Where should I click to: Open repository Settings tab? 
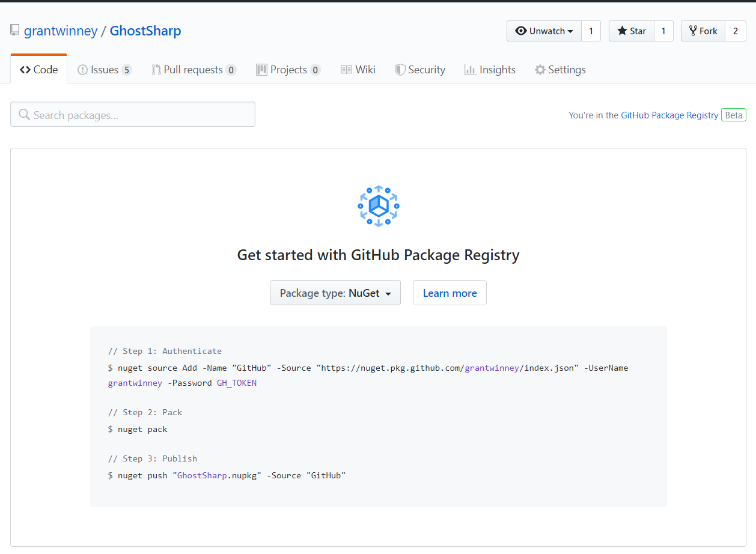click(x=560, y=70)
